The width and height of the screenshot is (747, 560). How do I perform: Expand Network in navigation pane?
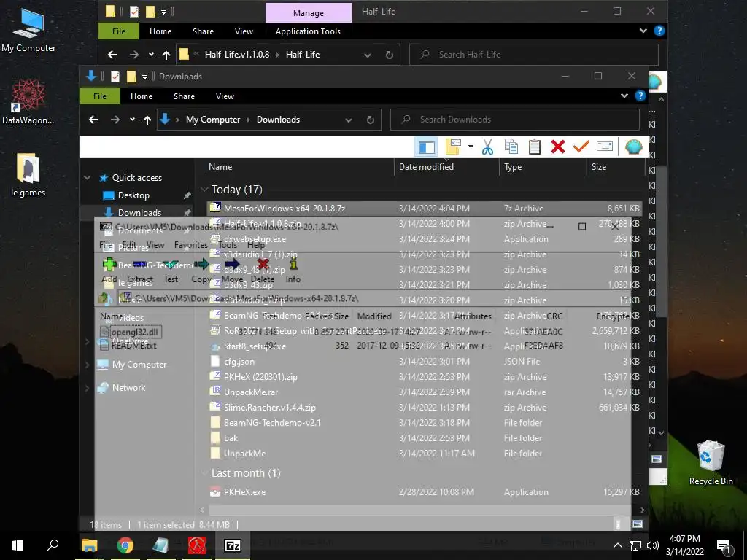coord(88,388)
